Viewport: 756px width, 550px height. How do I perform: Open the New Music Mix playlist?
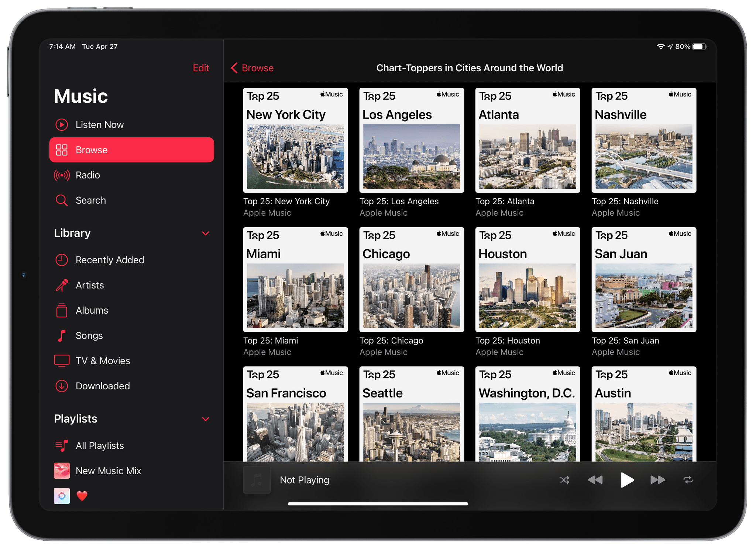point(132,471)
